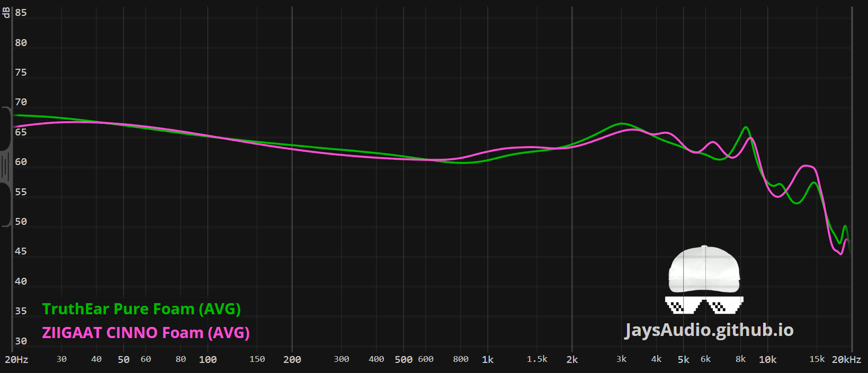Viewport: 868px width, 373px height.
Task: Click the 3k frequency axis label
Action: pyautogui.click(x=621, y=359)
